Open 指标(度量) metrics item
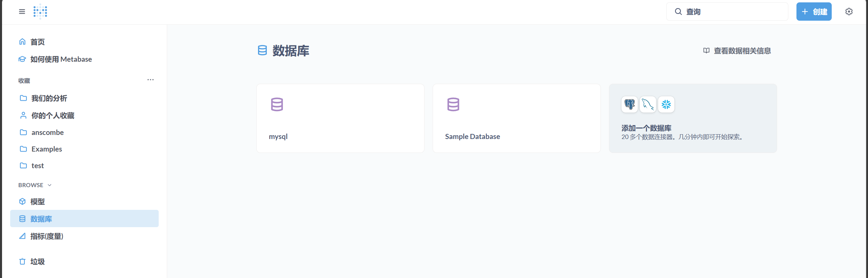 47,236
